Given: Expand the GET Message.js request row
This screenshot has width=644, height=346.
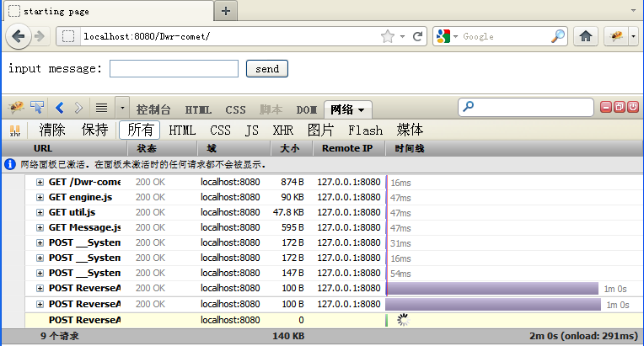Looking at the screenshot, I should click(40, 227).
